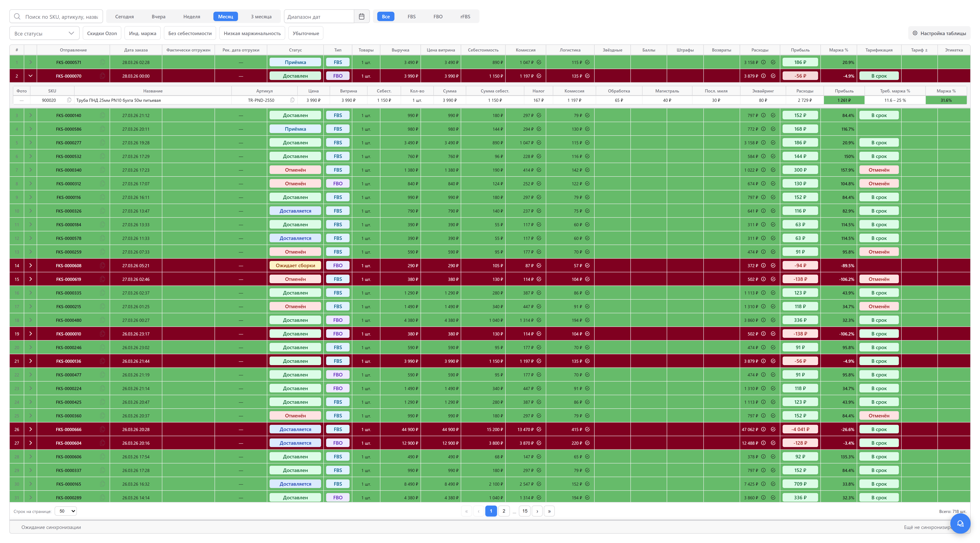Collapse expanded row FKS-0000070
This screenshot has height=543, width=980.
[x=30, y=76]
